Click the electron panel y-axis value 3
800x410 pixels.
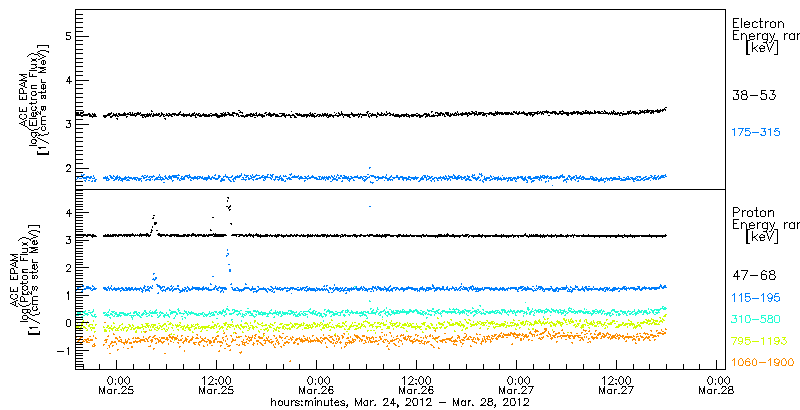click(x=66, y=124)
